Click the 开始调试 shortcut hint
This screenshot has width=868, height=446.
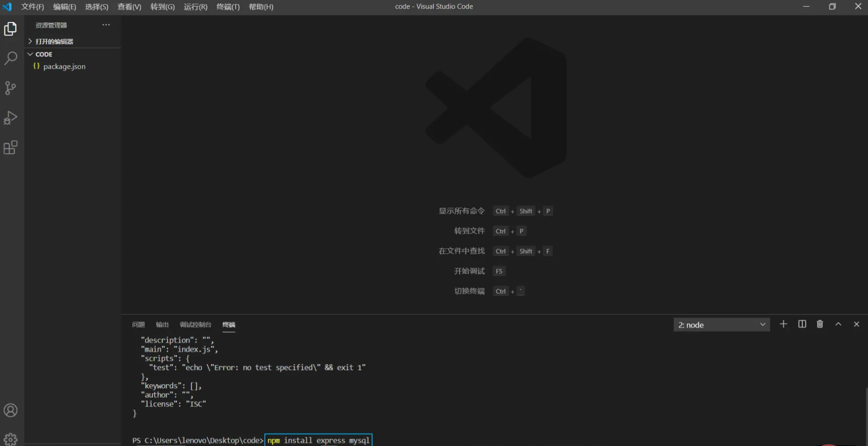[x=469, y=271]
